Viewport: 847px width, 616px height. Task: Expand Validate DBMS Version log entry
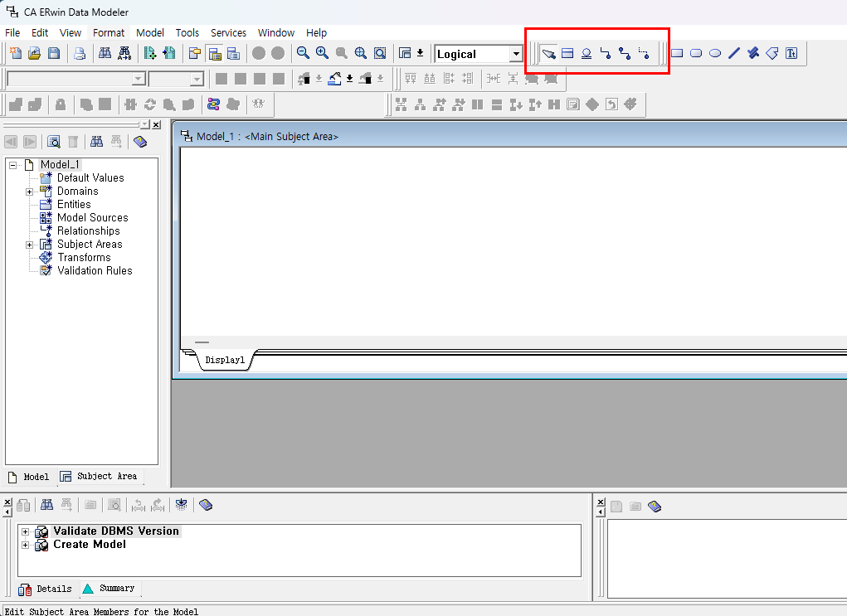tap(25, 531)
